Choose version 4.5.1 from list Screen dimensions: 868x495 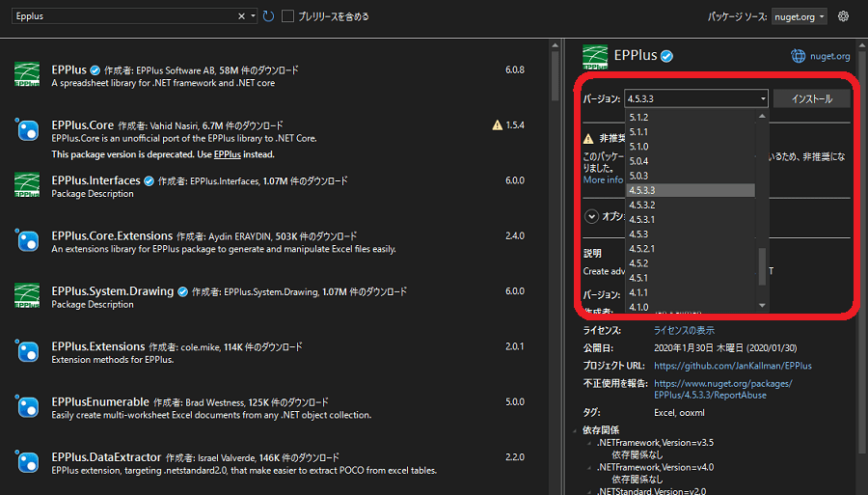[691, 278]
